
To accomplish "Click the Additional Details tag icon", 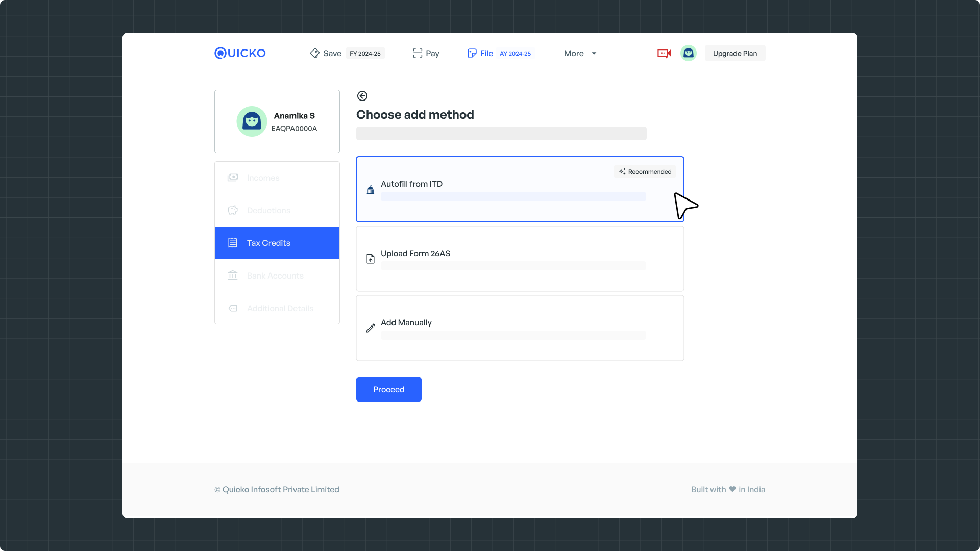I will 233,308.
